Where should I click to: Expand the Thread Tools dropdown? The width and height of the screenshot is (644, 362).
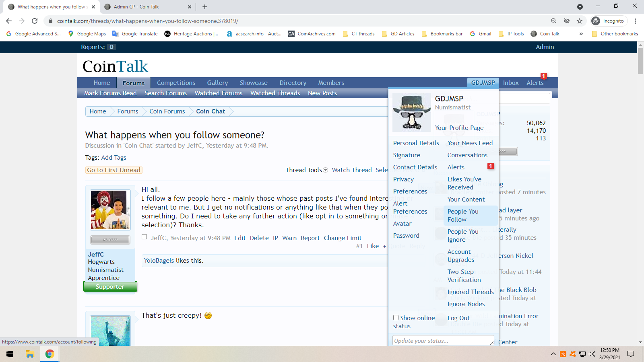click(x=306, y=170)
